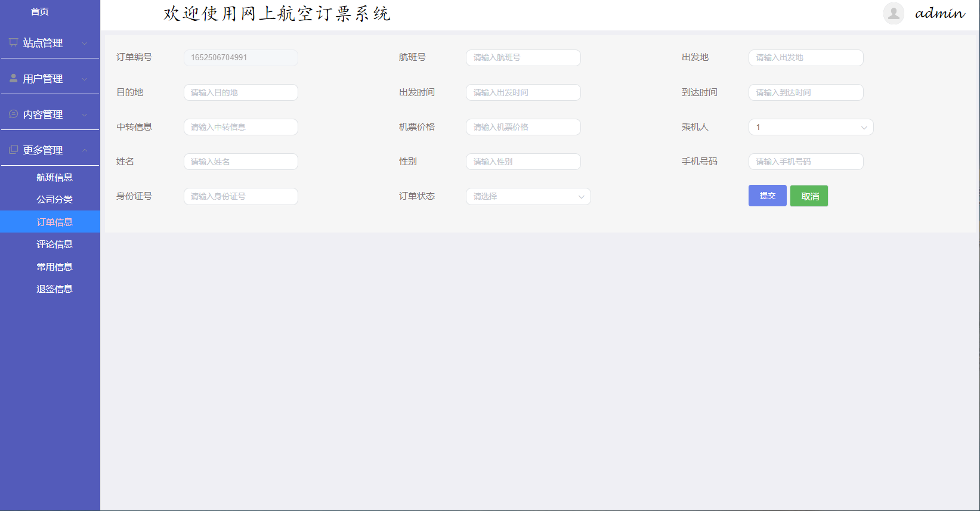The image size is (980, 511).
Task: Click into the 身份证号 text box
Action: (x=240, y=196)
